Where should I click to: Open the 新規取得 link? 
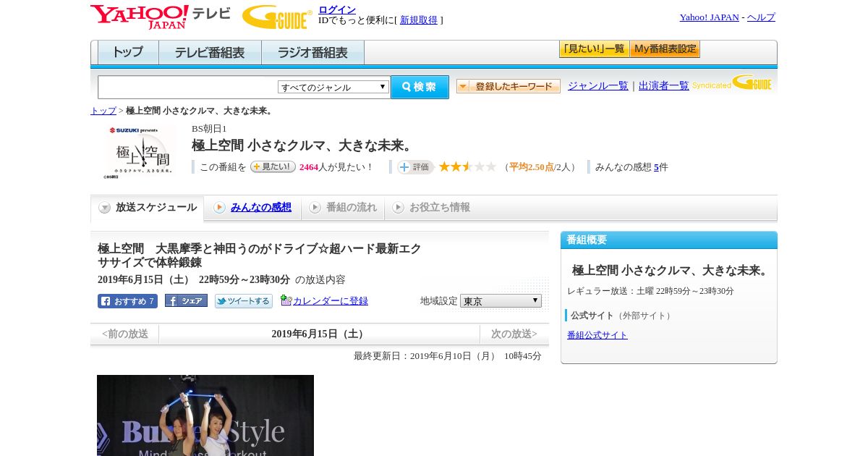[x=419, y=20]
